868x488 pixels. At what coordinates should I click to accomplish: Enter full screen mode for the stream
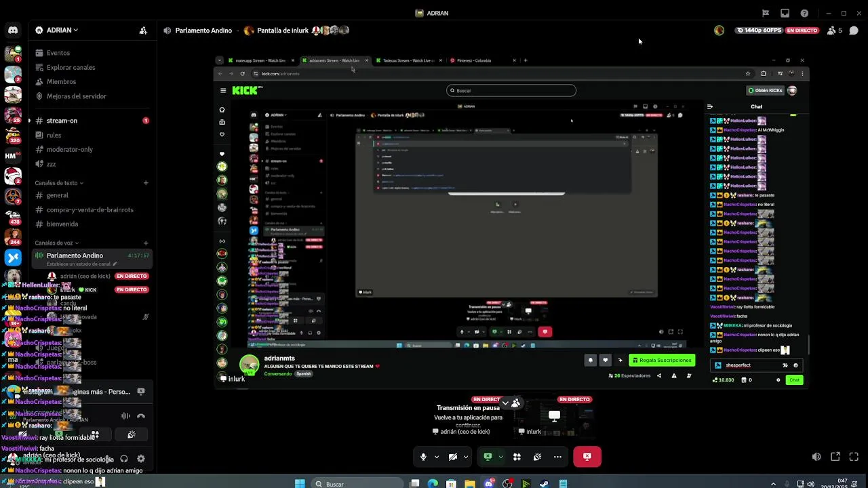tap(854, 457)
